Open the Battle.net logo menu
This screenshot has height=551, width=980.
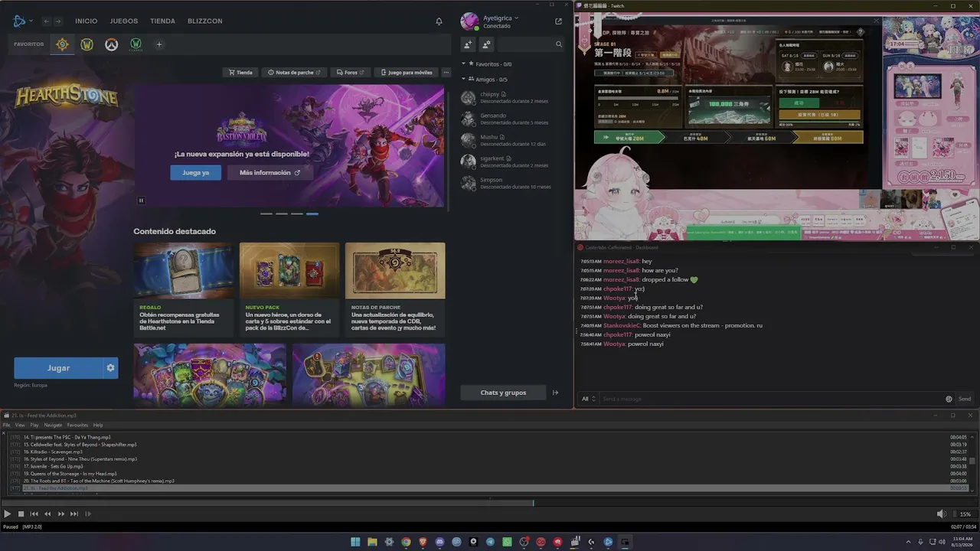(x=22, y=21)
